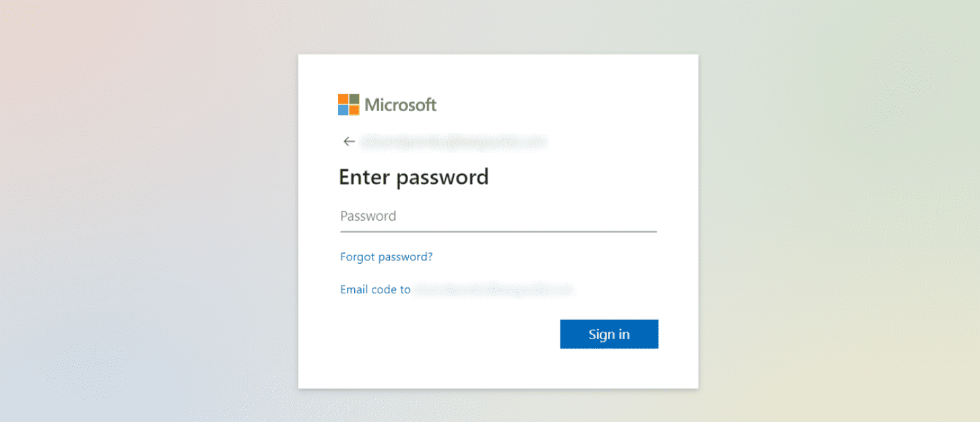Viewport: 980px width, 422px height.
Task: Select the blurred account email beside the back arrow
Action: [453, 141]
